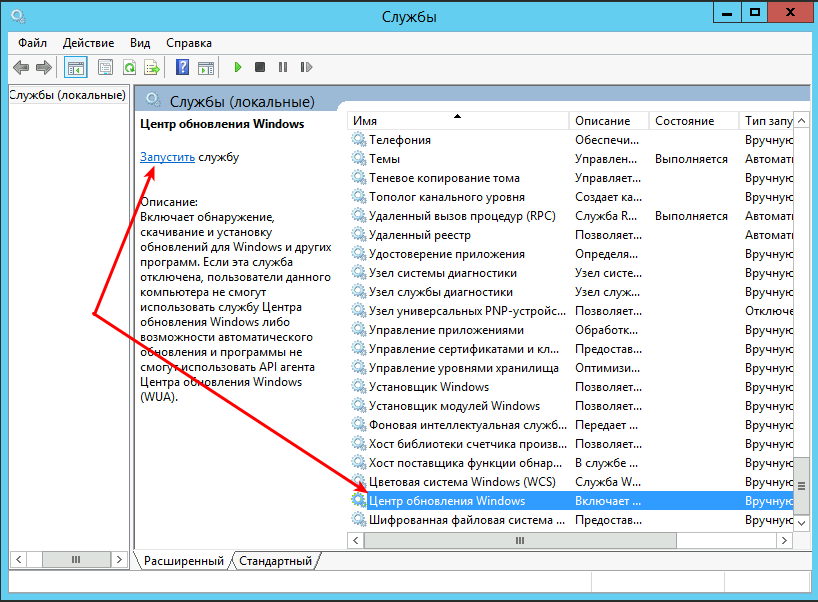
Task: Open the Файл menu
Action: click(32, 43)
